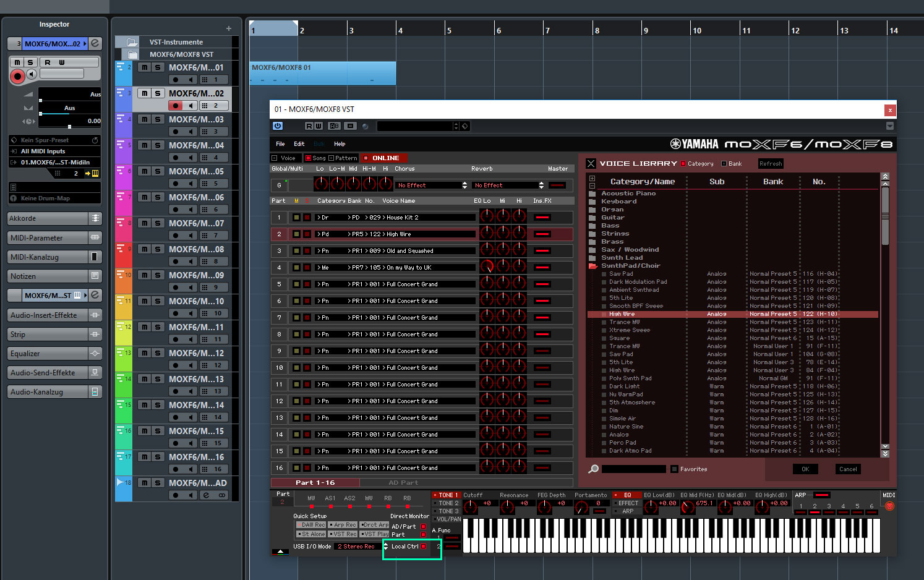Click the Refresh button in Voice Library

pos(771,164)
